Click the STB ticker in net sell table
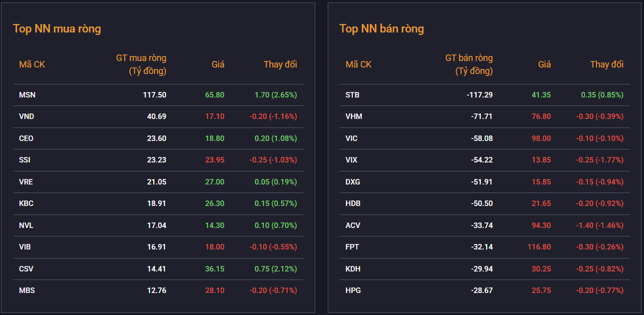Viewport: 644px width, 315px height. pos(352,95)
